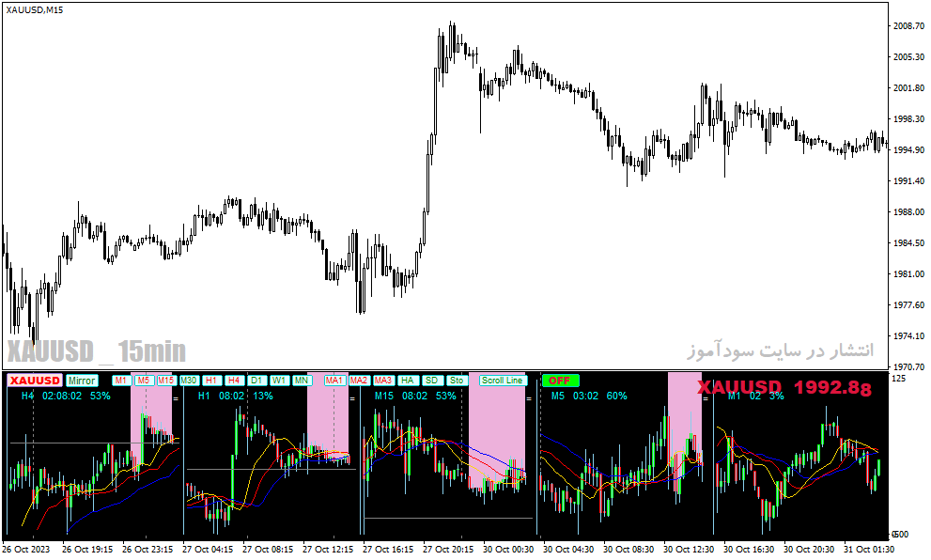This screenshot has height=560, width=931.
Task: Toggle the MA1 moving average
Action: [334, 380]
